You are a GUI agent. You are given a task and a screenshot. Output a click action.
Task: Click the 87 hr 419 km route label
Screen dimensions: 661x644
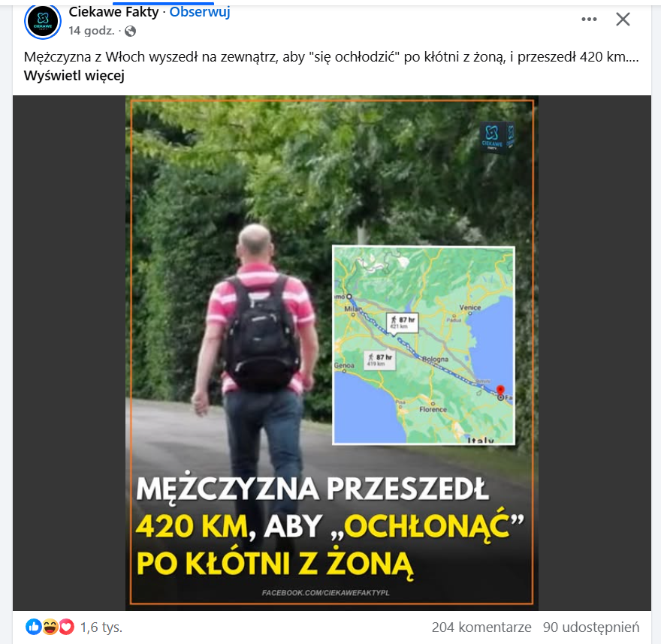tap(379, 360)
